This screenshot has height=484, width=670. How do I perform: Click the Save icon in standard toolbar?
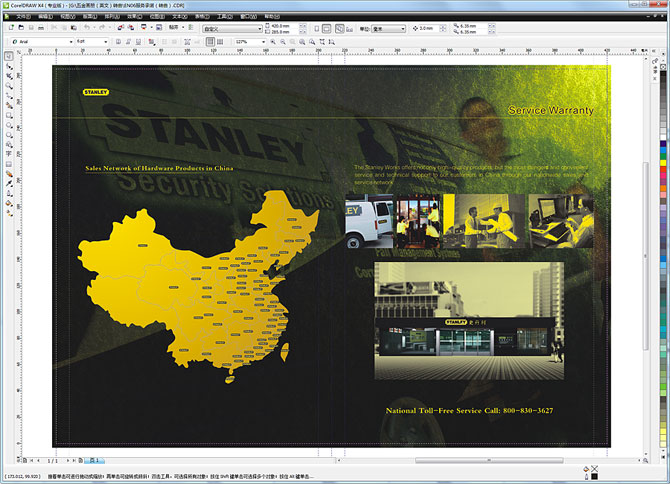click(33, 28)
